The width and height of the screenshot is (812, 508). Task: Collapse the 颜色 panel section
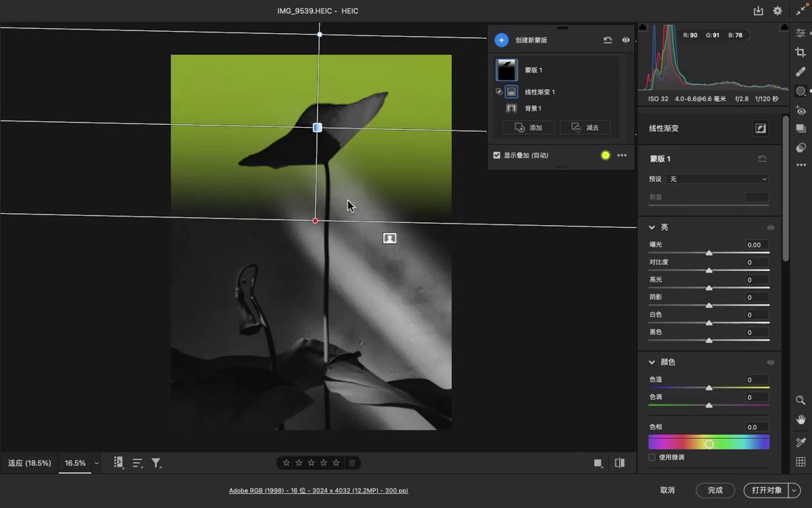652,362
